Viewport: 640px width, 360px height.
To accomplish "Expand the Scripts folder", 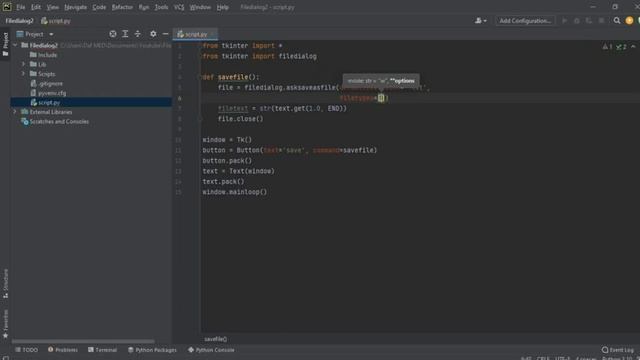I will pyautogui.click(x=23, y=74).
